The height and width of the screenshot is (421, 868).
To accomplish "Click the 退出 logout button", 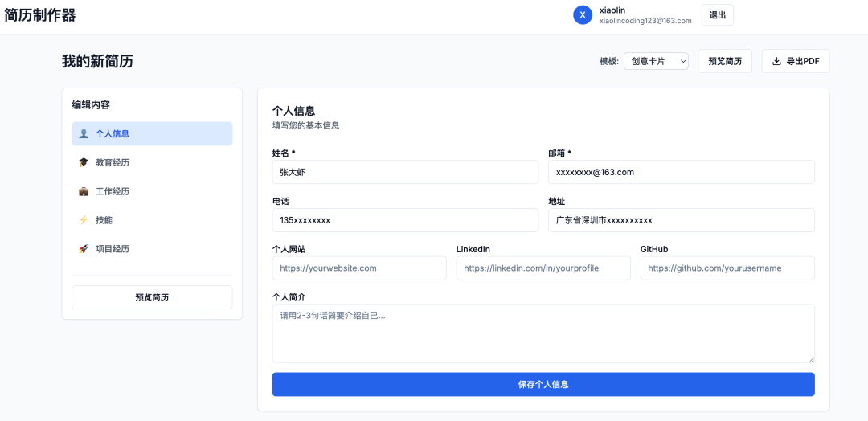I will pos(718,15).
